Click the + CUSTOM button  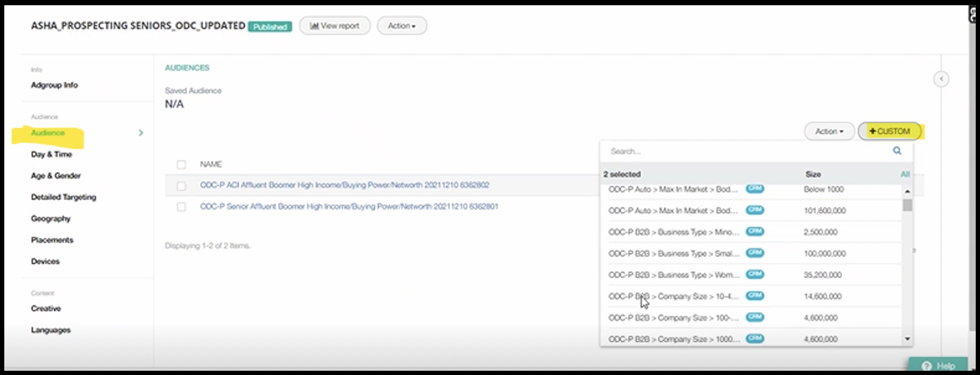pyautogui.click(x=890, y=131)
